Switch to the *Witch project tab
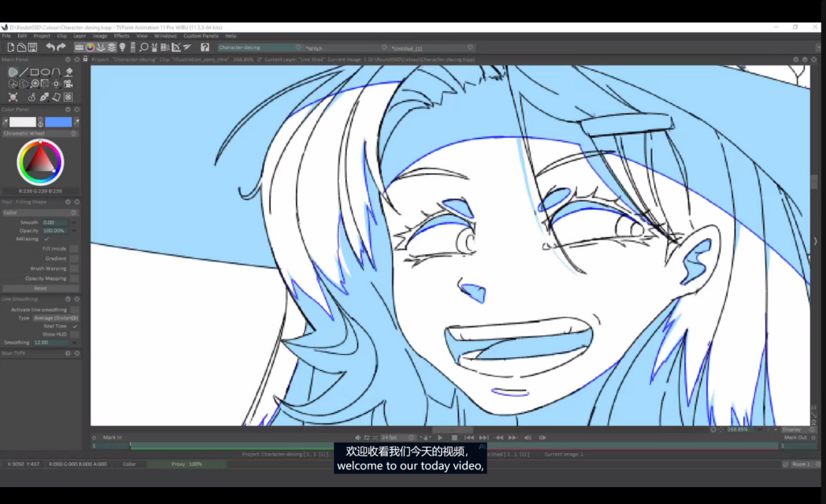 coord(345,48)
